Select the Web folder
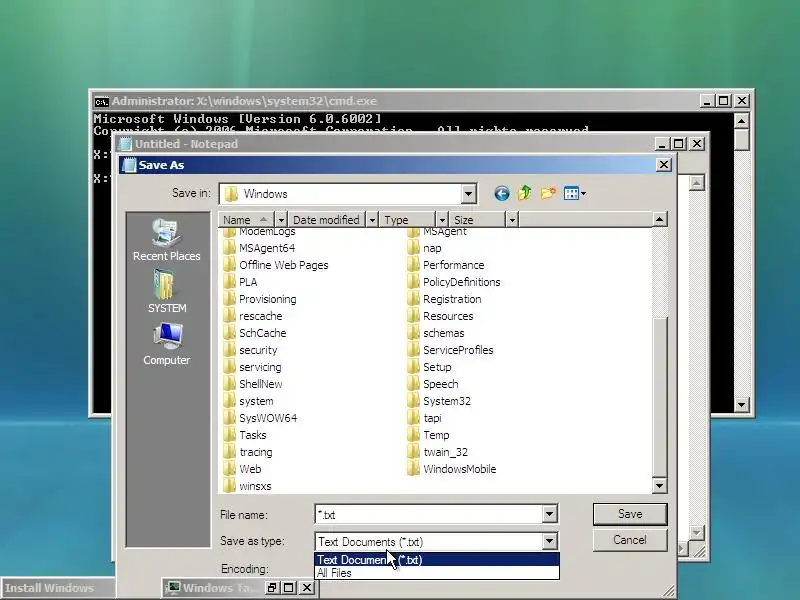The image size is (800, 600). click(242, 469)
